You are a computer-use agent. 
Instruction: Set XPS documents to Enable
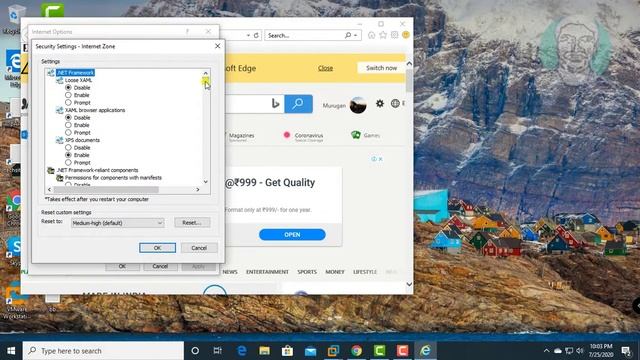coord(68,155)
